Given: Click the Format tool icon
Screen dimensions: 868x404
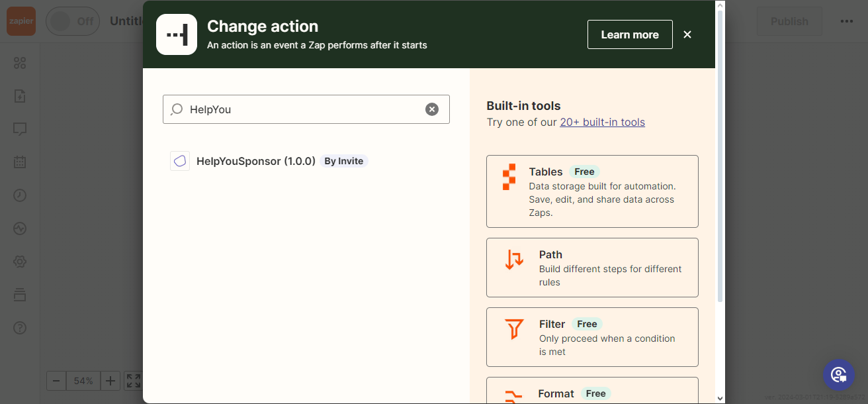Looking at the screenshot, I should [514, 397].
